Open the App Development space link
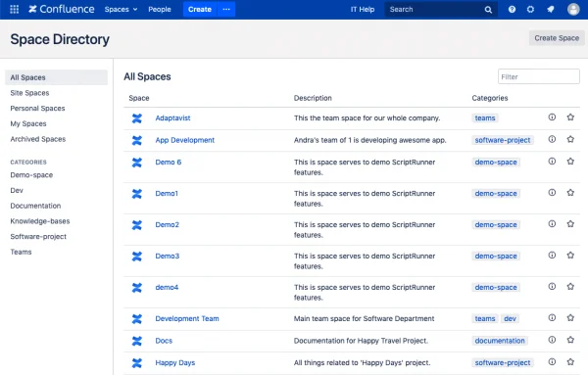Screen dimensions: 588x375 point(185,140)
